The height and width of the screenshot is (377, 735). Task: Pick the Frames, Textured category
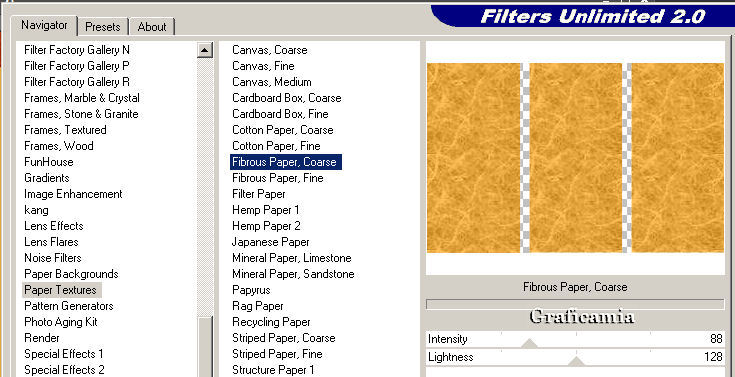coord(65,129)
